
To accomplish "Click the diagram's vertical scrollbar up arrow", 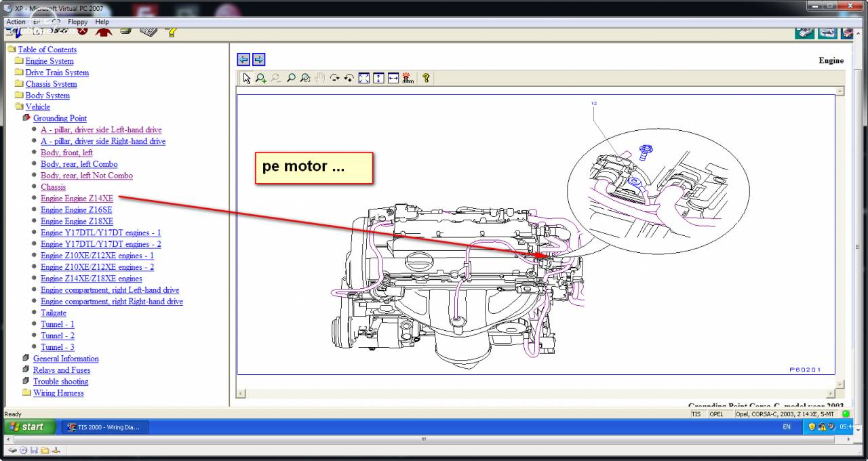I will tap(840, 91).
